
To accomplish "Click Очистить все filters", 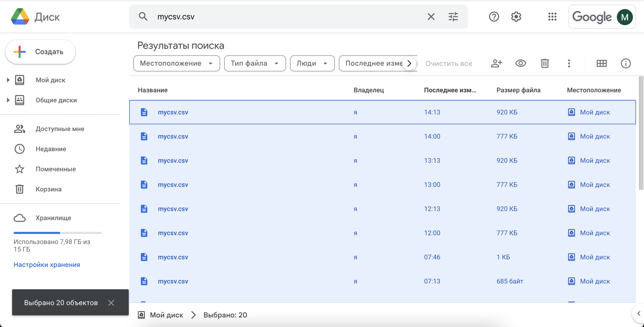I will pyautogui.click(x=449, y=63).
